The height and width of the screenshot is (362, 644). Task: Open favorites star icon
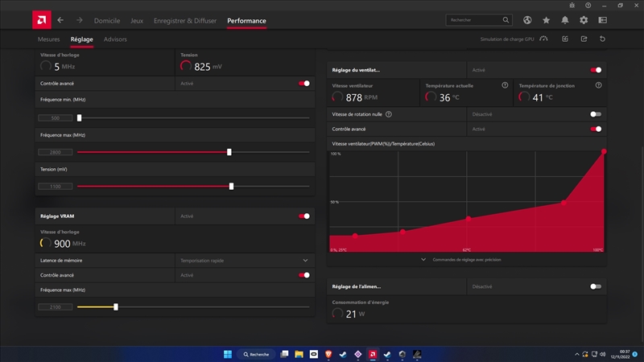[x=547, y=20]
